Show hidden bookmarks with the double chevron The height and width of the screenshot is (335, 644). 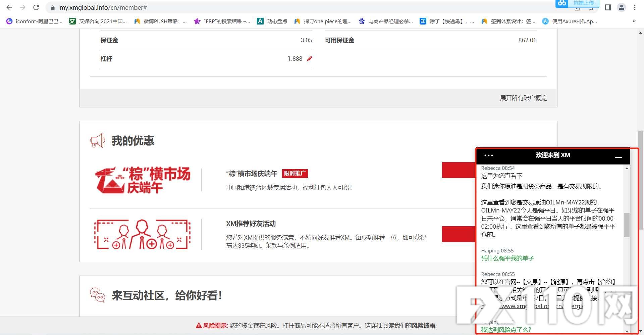point(634,21)
